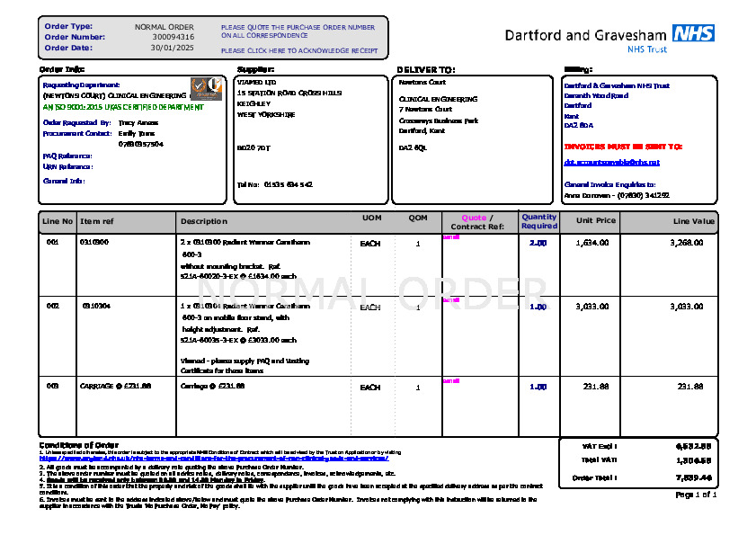Click the order date 30/01/2025
Viewport: 756px width, 535px height.
coord(172,48)
